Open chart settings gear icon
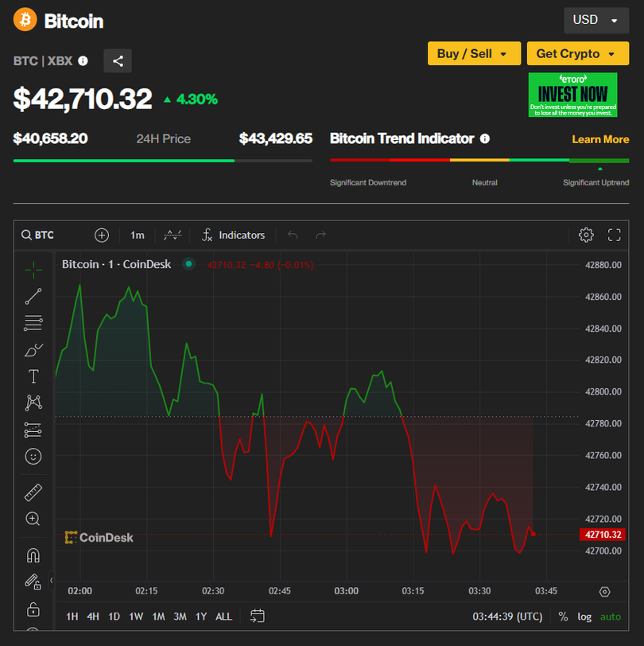This screenshot has width=644, height=646. click(x=586, y=235)
